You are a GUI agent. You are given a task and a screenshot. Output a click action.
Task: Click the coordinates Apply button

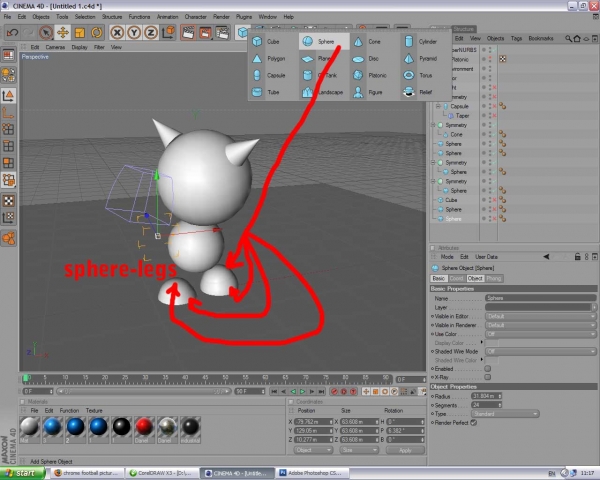(x=405, y=450)
